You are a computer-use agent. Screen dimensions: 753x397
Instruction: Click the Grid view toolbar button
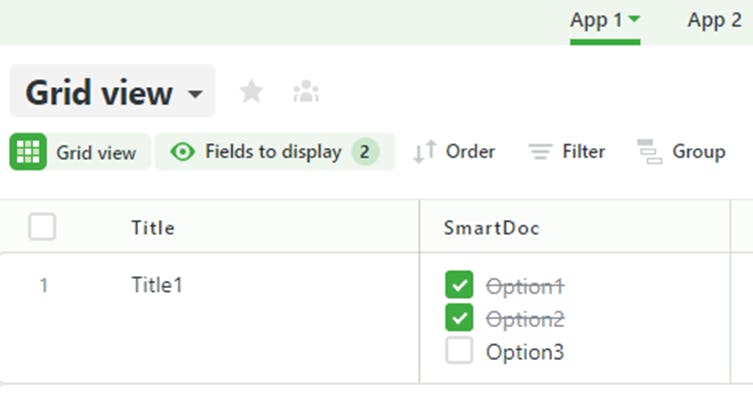[x=80, y=152]
